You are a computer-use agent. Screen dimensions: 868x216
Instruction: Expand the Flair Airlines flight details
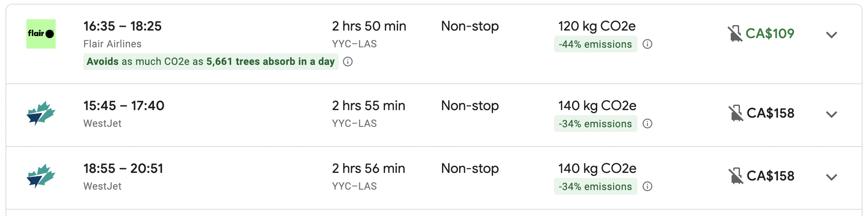(832, 35)
